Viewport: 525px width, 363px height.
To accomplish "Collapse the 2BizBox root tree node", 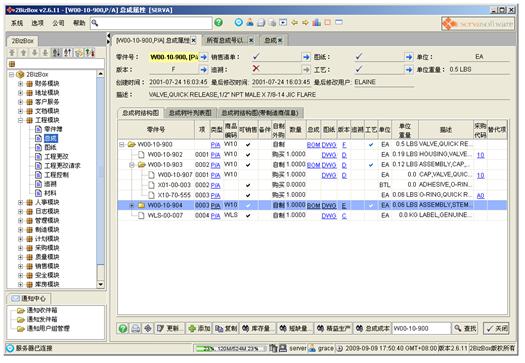I will pyautogui.click(x=12, y=74).
